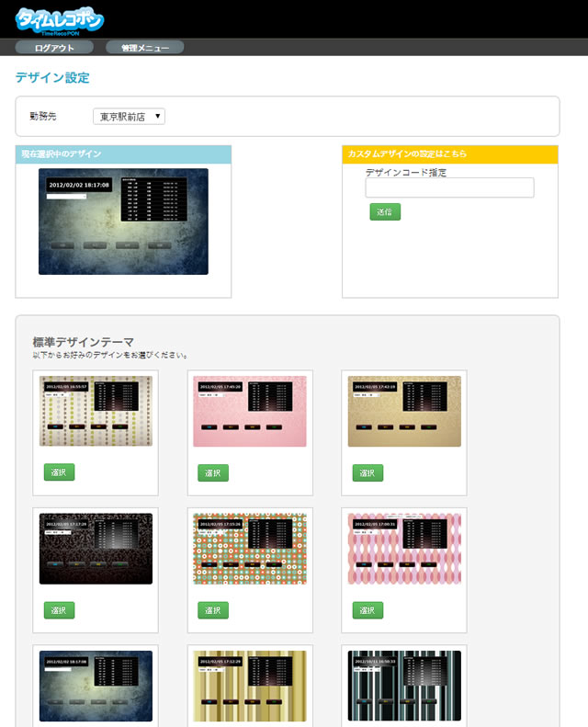Viewport: 588px width, 727px height.
Task: Click the orange-green retro flower theme thumbnail
Action: tap(250, 548)
